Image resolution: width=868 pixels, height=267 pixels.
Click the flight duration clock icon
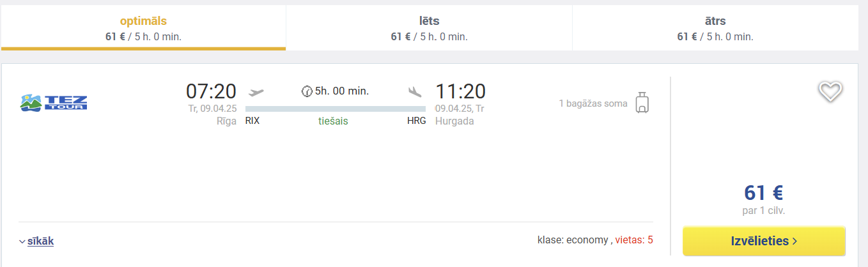point(307,91)
